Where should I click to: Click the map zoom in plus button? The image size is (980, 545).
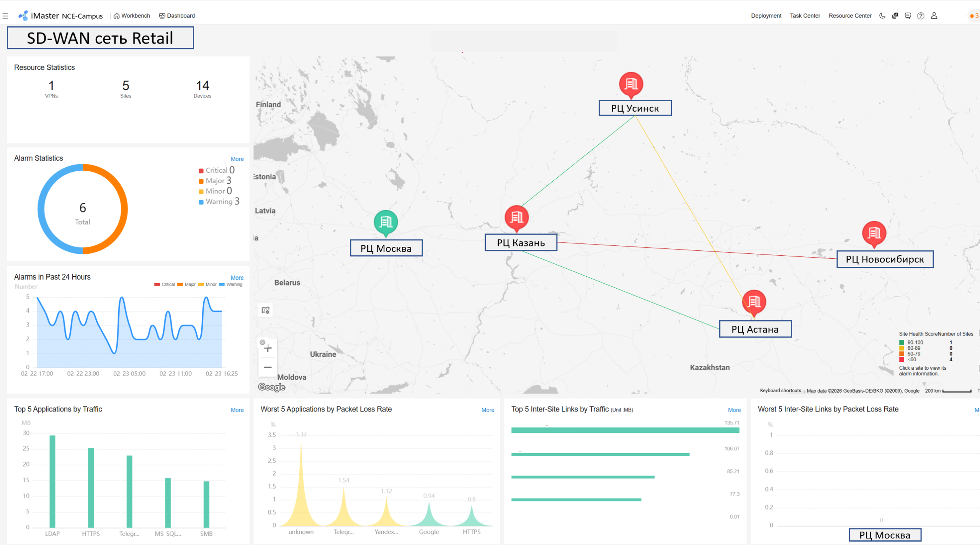268,348
